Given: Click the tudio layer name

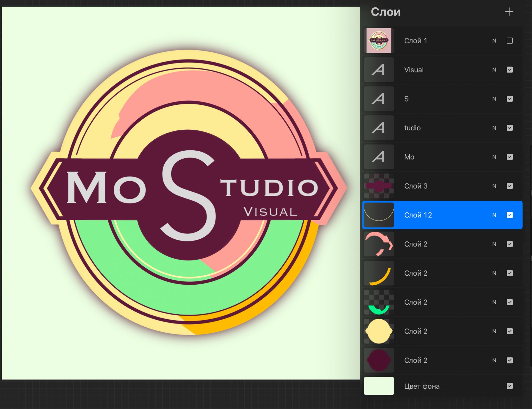Looking at the screenshot, I should click(x=412, y=128).
